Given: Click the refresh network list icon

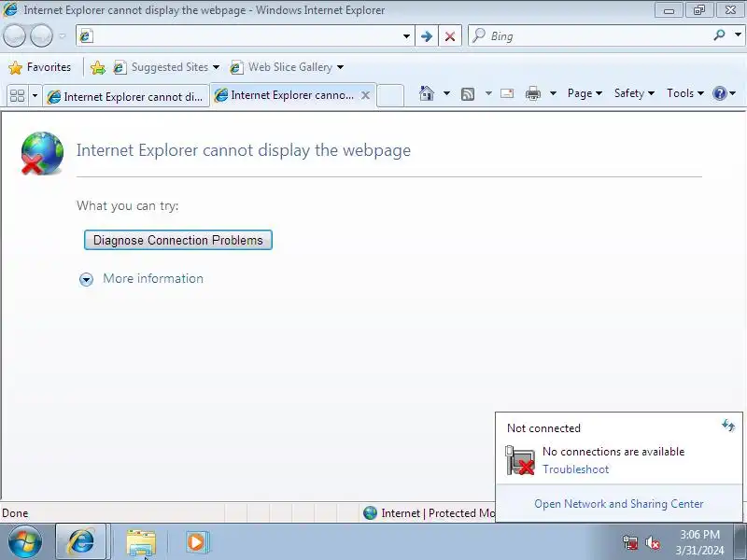Looking at the screenshot, I should tap(728, 426).
